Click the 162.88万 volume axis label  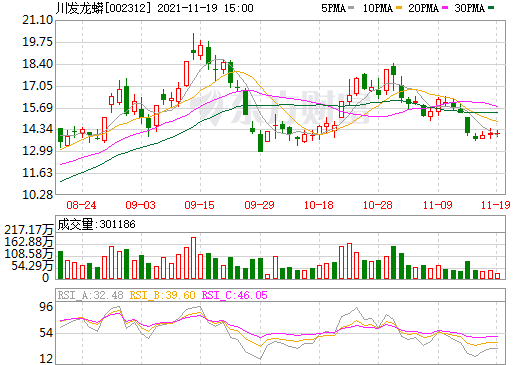(29, 242)
